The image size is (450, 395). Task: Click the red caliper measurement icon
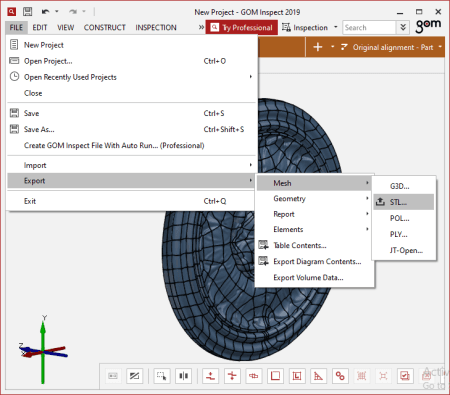click(x=254, y=376)
